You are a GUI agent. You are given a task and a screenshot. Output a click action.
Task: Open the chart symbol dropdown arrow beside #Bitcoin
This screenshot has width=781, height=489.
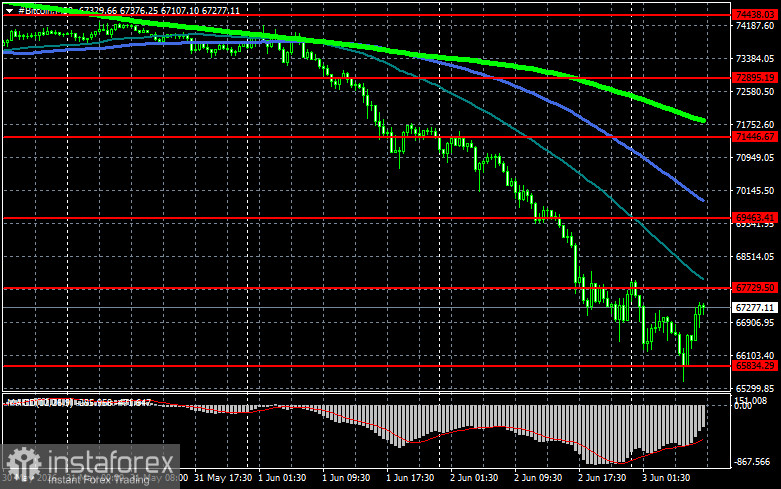point(9,10)
